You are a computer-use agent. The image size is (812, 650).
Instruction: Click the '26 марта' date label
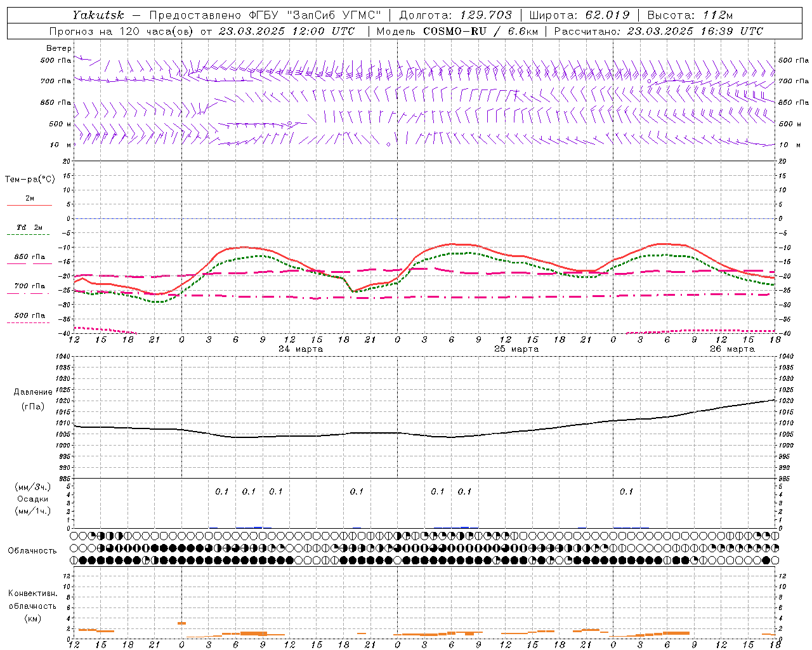(732, 348)
